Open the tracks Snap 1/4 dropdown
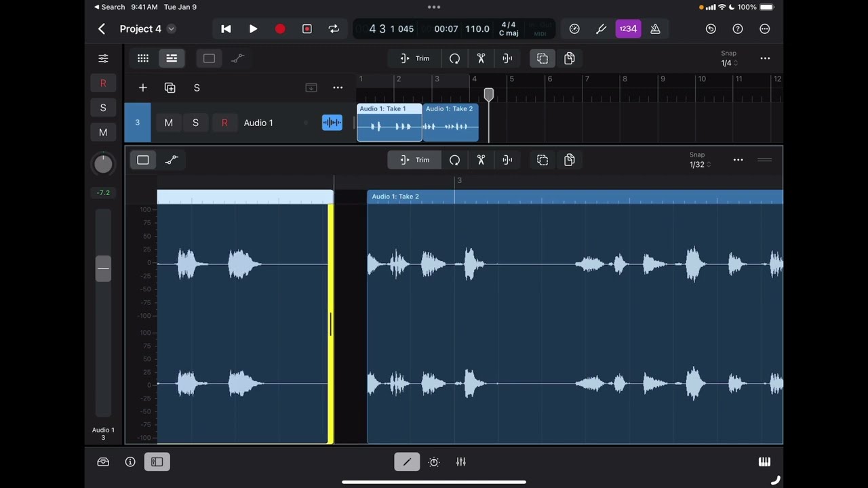The height and width of the screenshot is (488, 868). [x=729, y=58]
